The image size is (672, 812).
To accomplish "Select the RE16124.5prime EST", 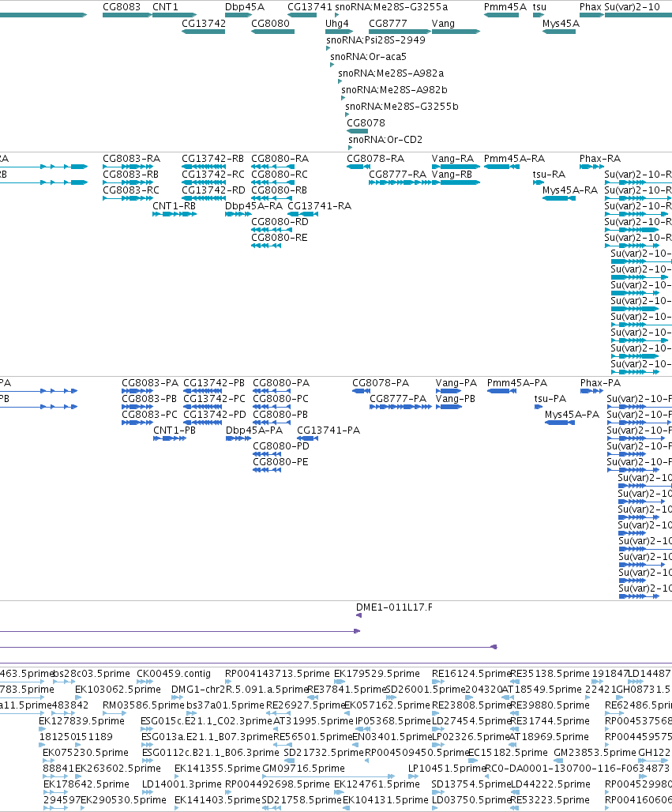I will click(438, 682).
